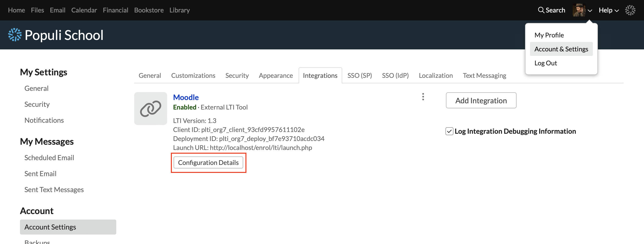644x244 pixels.
Task: Choose Account & Settings menu entry
Action: (x=561, y=49)
